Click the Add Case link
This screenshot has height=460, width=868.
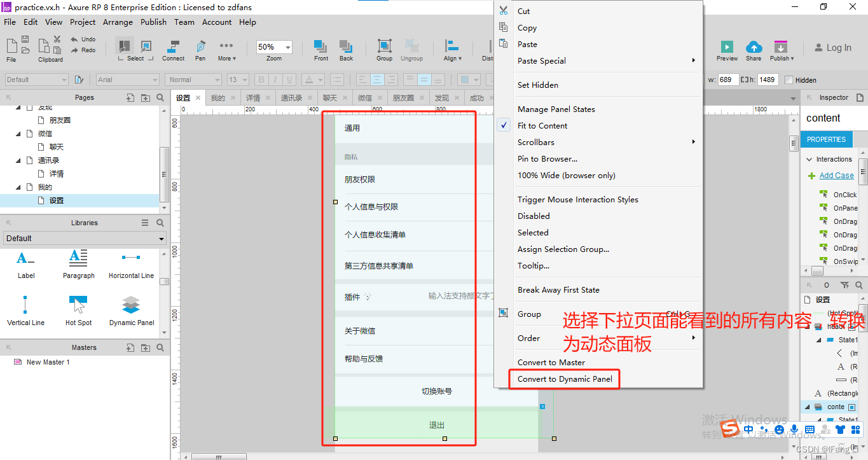tap(836, 176)
